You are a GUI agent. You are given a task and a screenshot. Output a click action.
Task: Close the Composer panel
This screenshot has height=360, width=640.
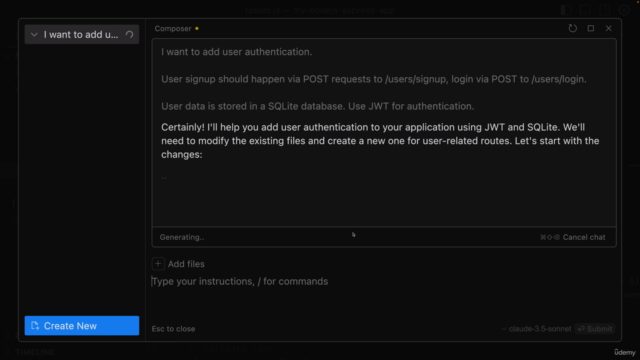[609, 28]
